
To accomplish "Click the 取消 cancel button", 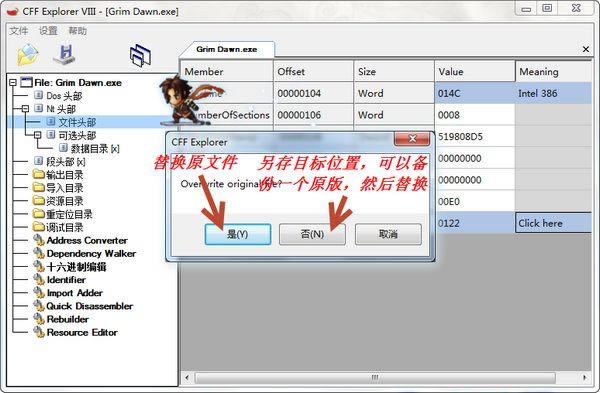I will coord(388,234).
